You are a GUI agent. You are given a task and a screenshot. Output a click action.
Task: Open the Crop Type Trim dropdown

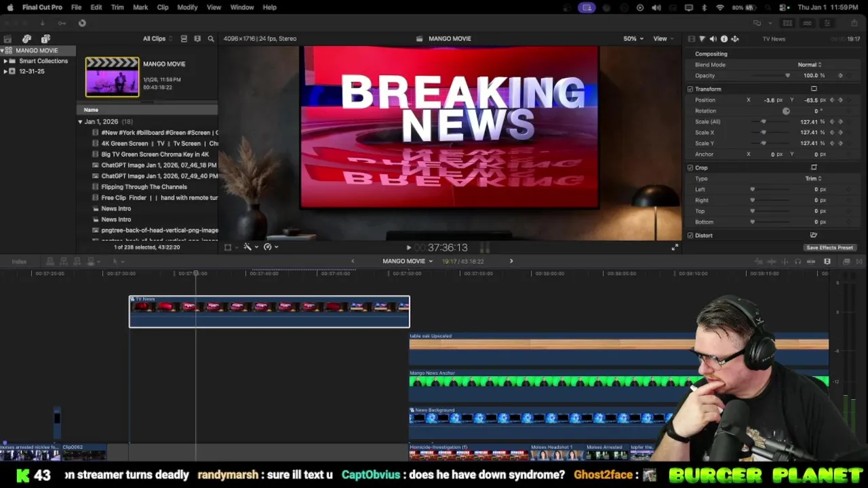(x=813, y=178)
